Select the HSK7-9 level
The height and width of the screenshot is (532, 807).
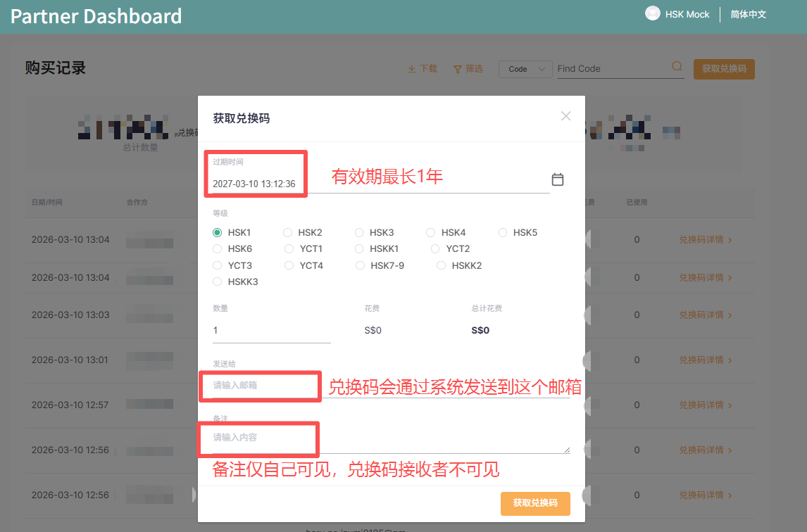[x=360, y=265]
